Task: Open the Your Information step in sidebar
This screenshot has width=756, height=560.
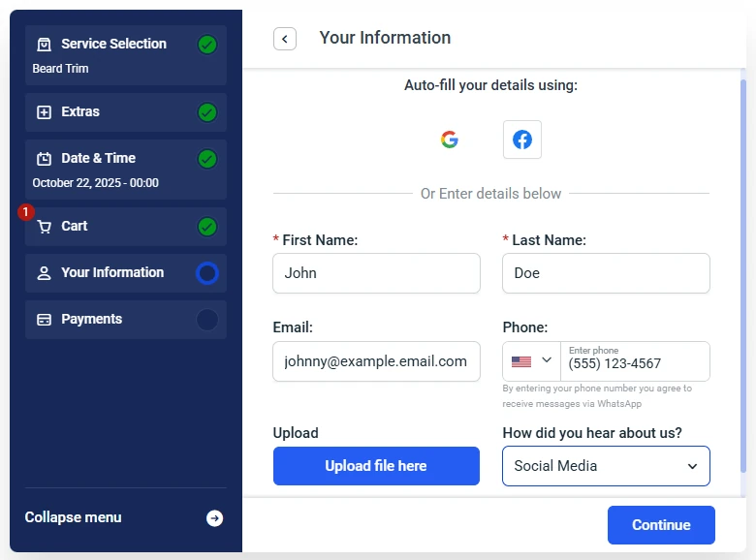Action: [111, 273]
